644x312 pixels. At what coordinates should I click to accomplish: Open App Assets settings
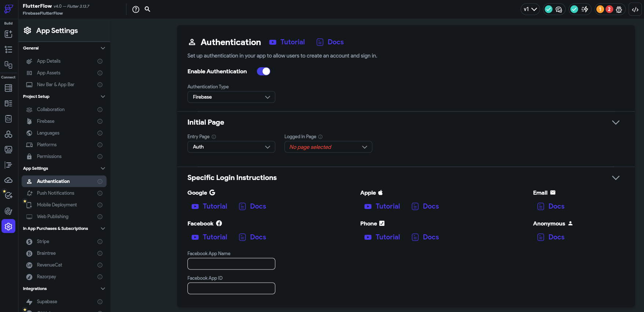pos(64,73)
